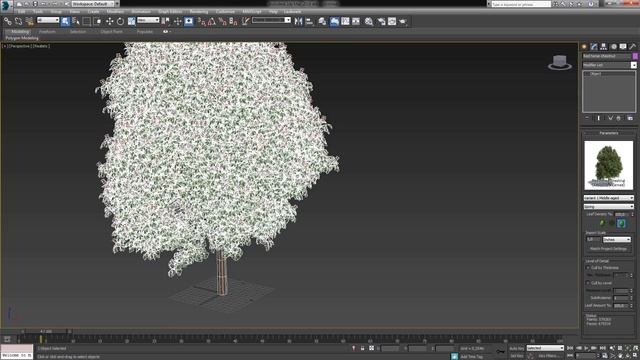Image resolution: width=640 pixels, height=360 pixels.
Task: Collapse the Parameters rollout
Action: coord(609,133)
